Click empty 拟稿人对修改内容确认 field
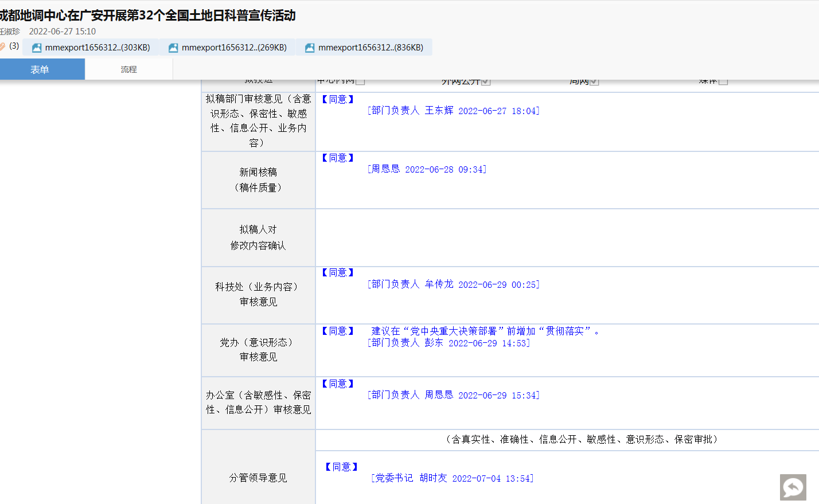Image resolution: width=819 pixels, height=504 pixels. pyautogui.click(x=567, y=237)
